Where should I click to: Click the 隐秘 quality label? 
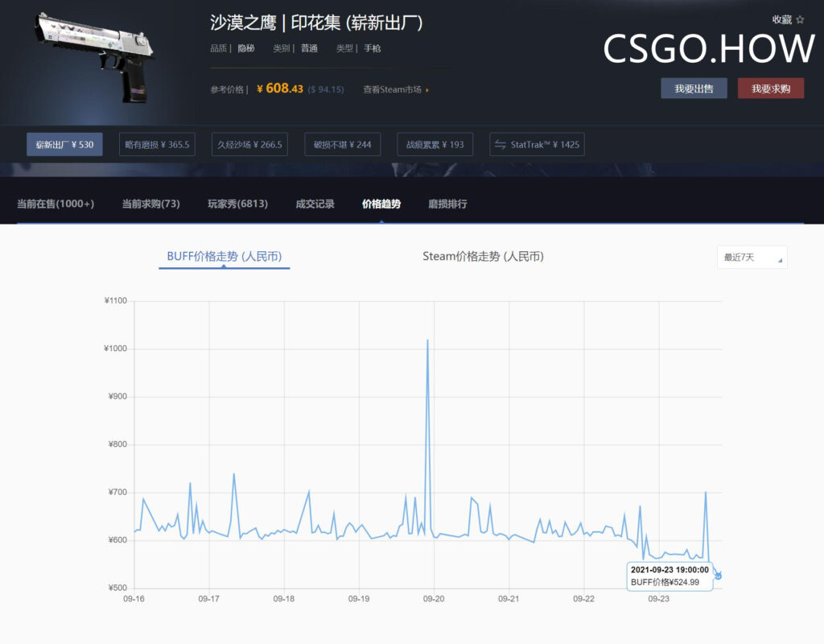pos(246,48)
